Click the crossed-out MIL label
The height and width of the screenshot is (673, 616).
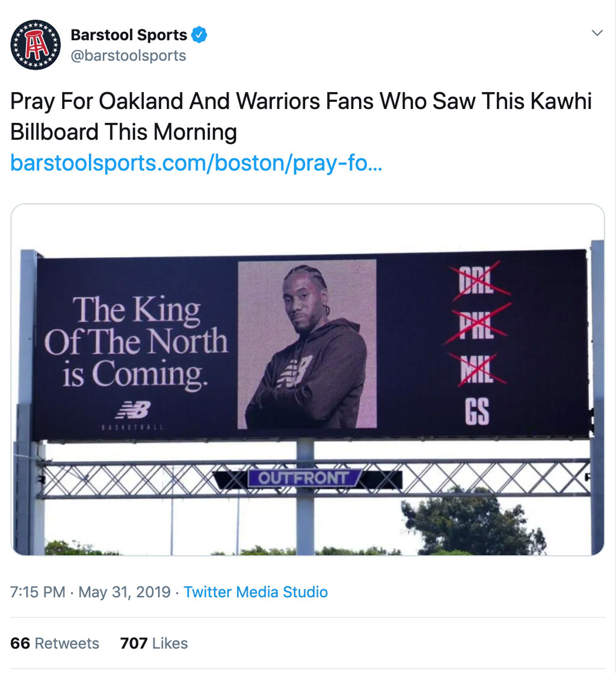[x=477, y=370]
